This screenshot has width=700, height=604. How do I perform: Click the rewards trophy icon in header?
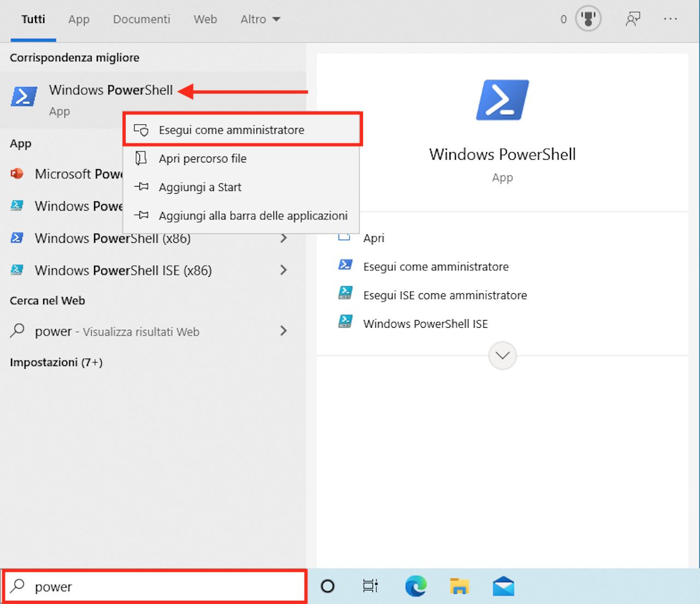(588, 19)
